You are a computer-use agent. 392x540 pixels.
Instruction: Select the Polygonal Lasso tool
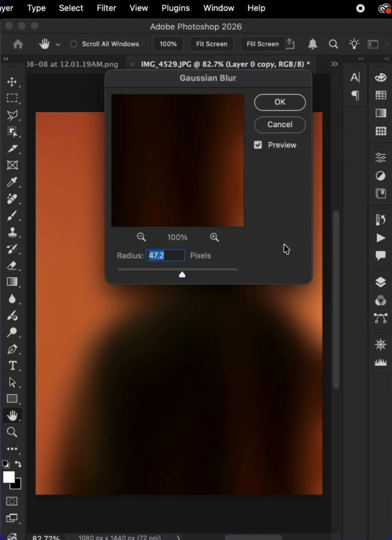pos(12,115)
